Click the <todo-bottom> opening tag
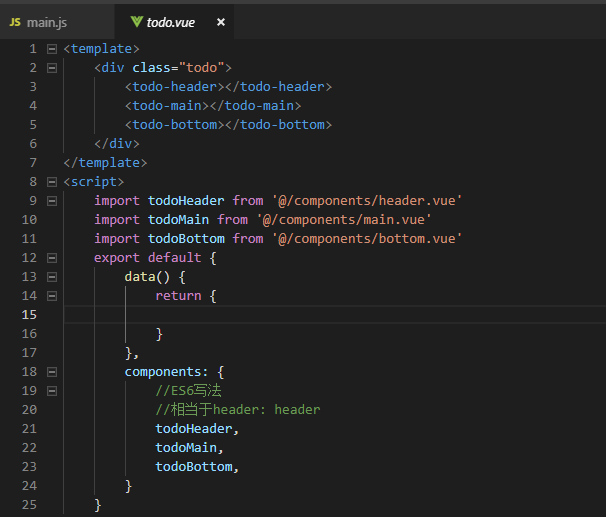606x517 pixels. pos(175,125)
